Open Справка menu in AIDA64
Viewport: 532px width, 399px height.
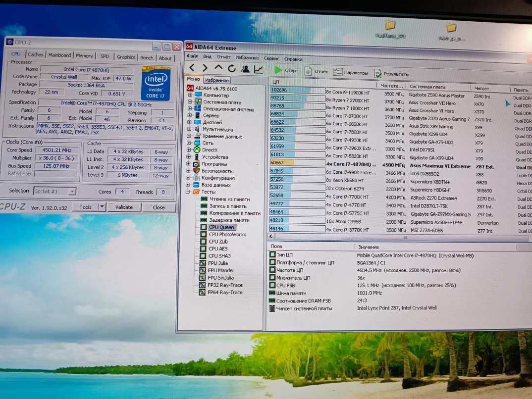click(x=293, y=59)
